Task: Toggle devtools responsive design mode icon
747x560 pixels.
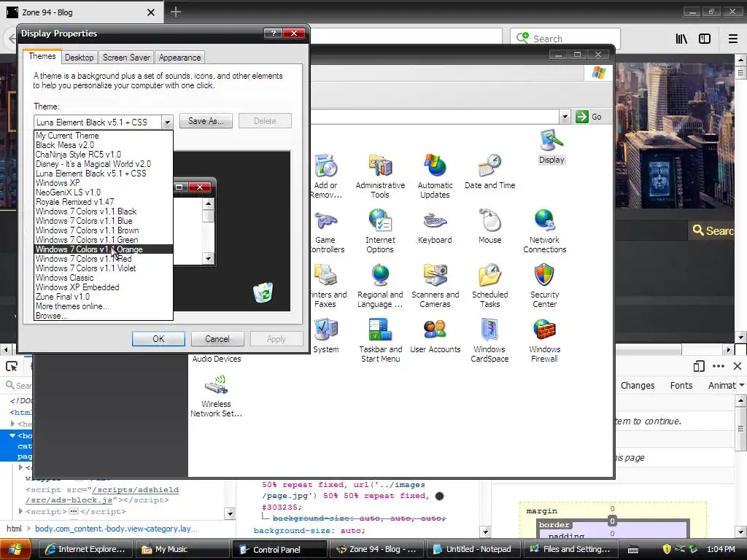Action: click(698, 366)
